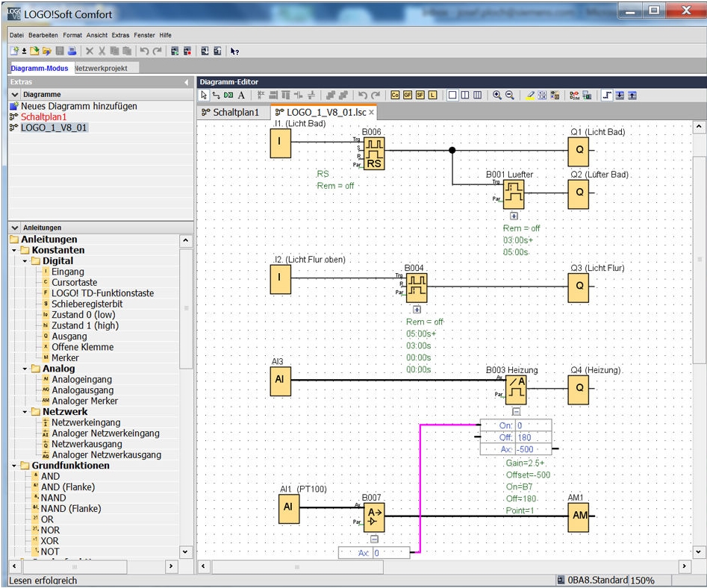Select the AND basic function
Image resolution: width=707 pixels, height=588 pixels.
(x=50, y=476)
